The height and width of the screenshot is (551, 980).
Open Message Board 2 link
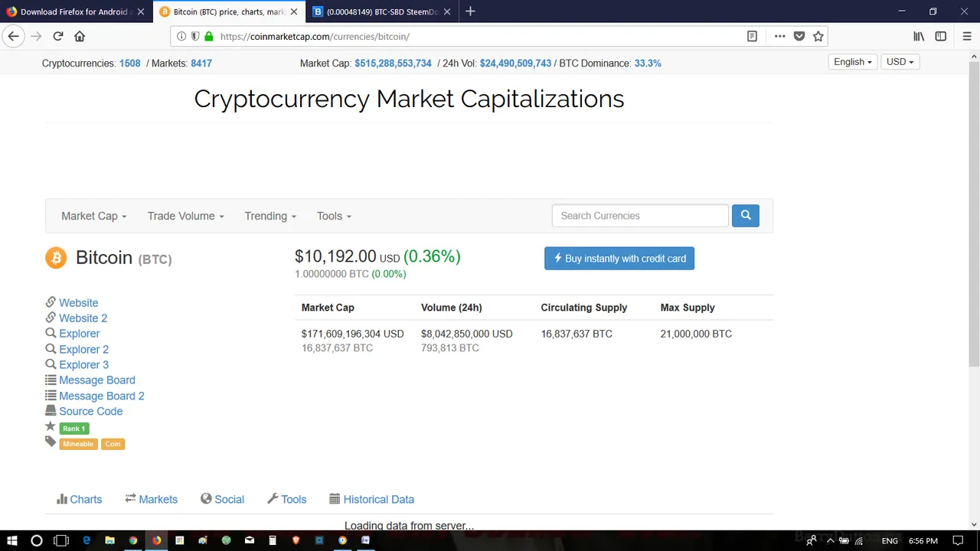[x=101, y=396]
